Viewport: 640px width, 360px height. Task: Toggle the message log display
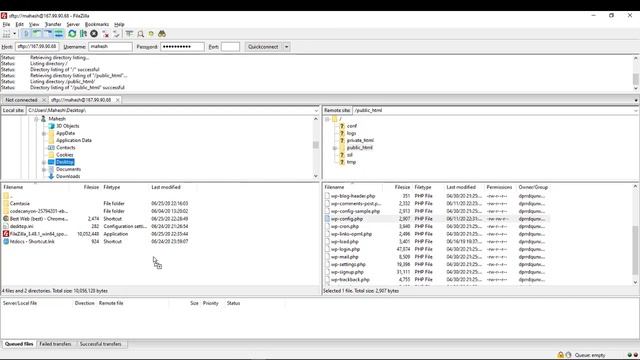coord(26,34)
